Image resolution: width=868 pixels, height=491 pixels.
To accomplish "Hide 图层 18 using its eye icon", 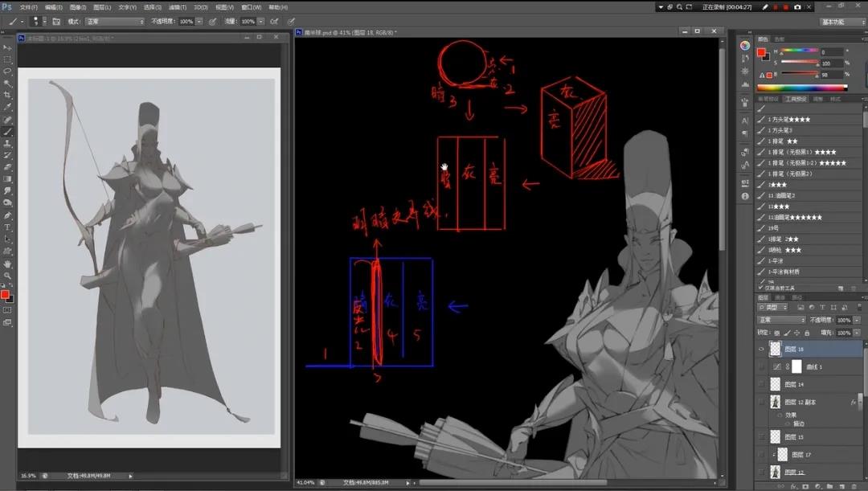I will 762,349.
